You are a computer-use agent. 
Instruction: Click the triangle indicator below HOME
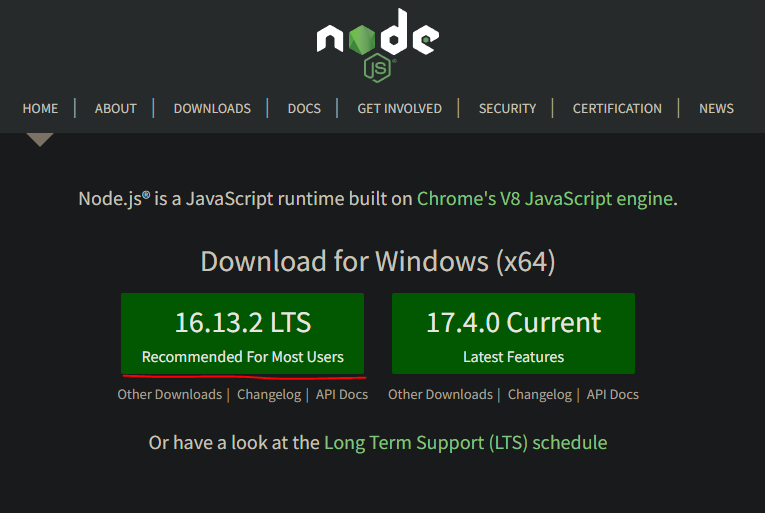[40, 139]
